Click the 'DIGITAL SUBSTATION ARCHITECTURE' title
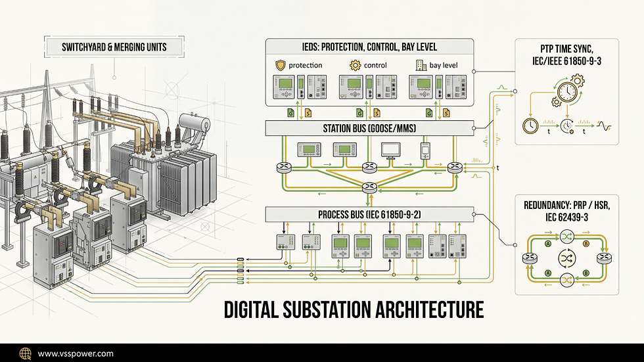644x362 pixels. (354, 310)
